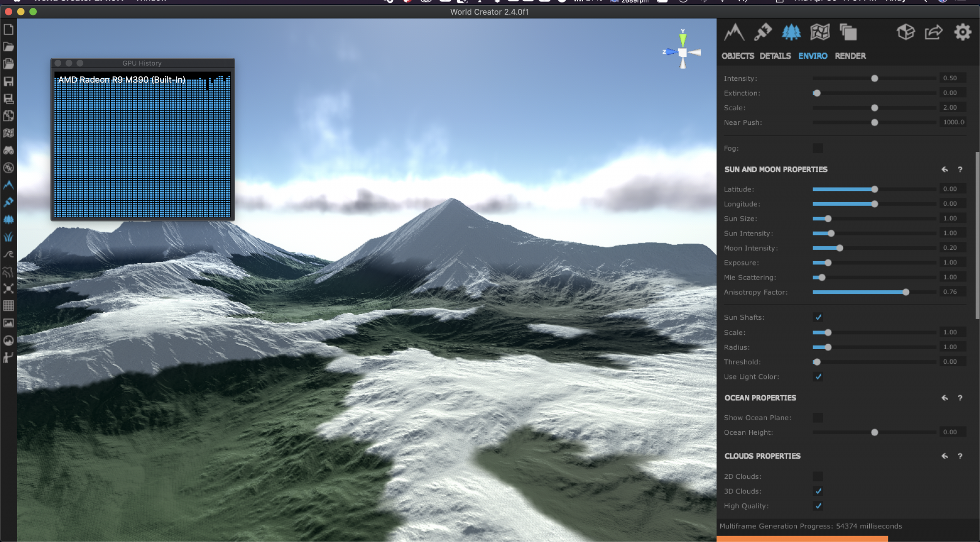This screenshot has height=542, width=980.
Task: Select the terrain mountain icon in top toolbar
Action: (734, 32)
